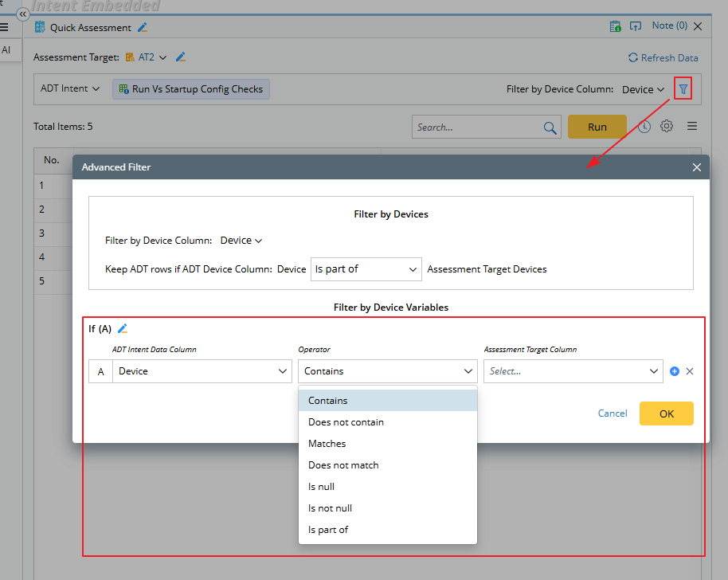Remove condition row A with the X icon
This screenshot has height=580, width=728.
[x=690, y=371]
